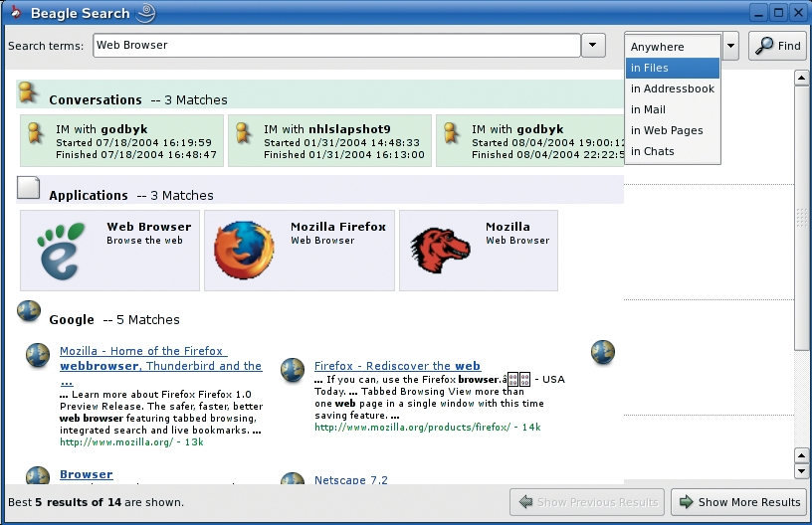
Task: Click the vertical scrollbar thumb
Action: point(801,219)
